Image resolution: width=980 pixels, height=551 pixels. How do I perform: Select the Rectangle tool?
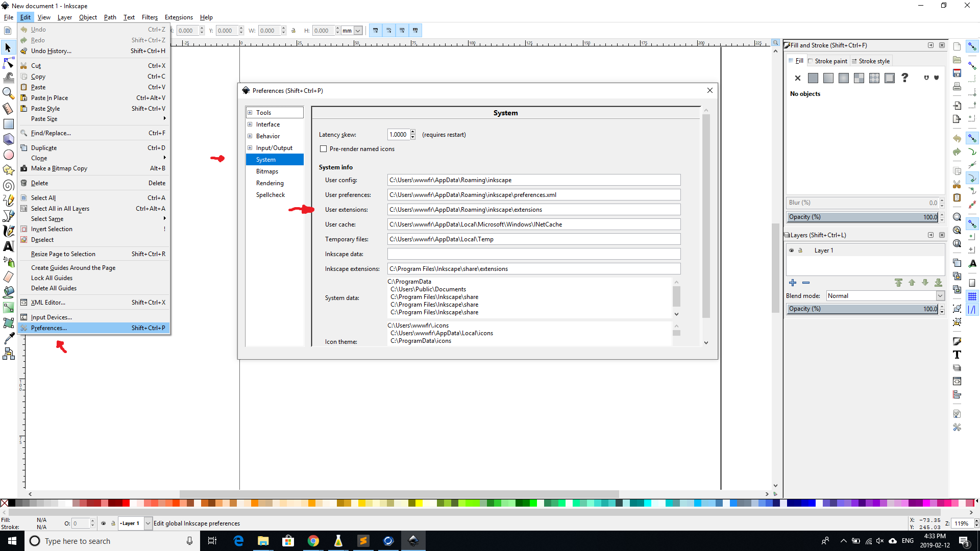8,124
